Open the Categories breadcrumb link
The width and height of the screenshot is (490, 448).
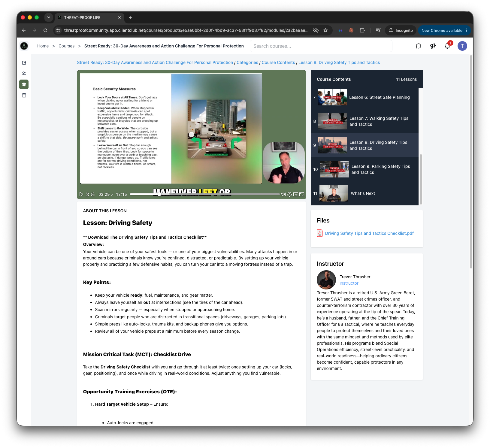[247, 62]
